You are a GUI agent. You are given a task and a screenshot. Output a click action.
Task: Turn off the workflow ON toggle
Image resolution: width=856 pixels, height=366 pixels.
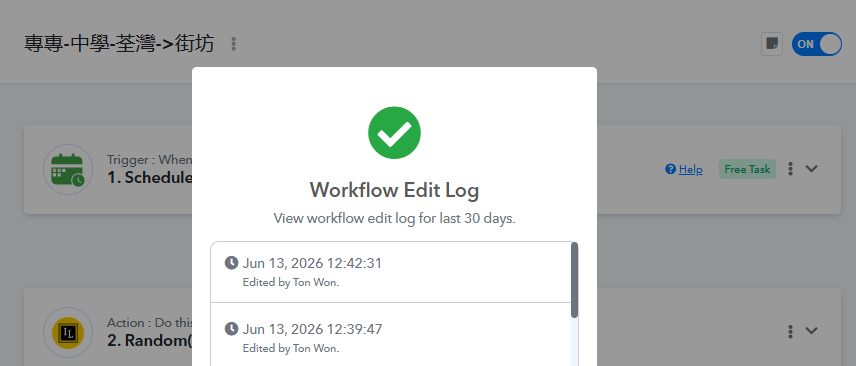(x=817, y=44)
